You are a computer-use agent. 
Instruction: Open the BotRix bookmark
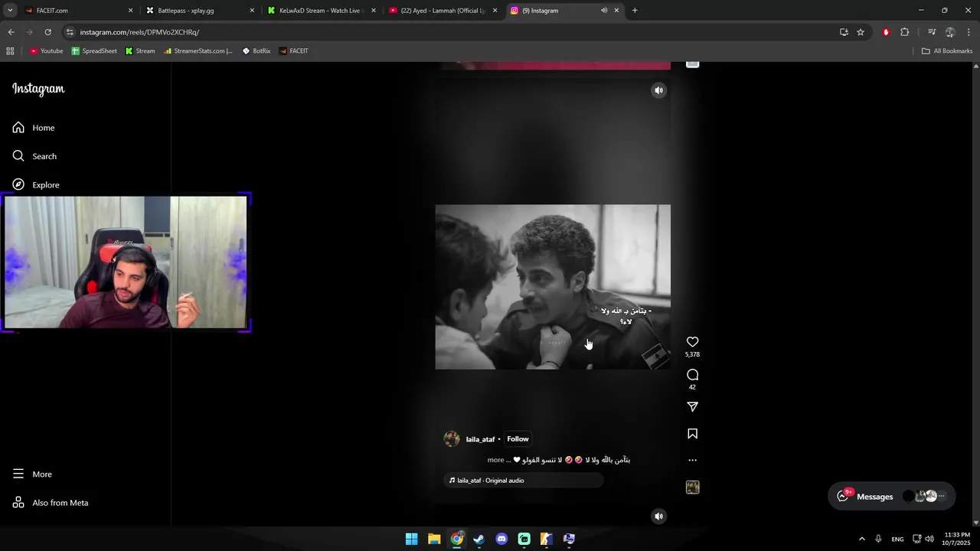click(256, 51)
